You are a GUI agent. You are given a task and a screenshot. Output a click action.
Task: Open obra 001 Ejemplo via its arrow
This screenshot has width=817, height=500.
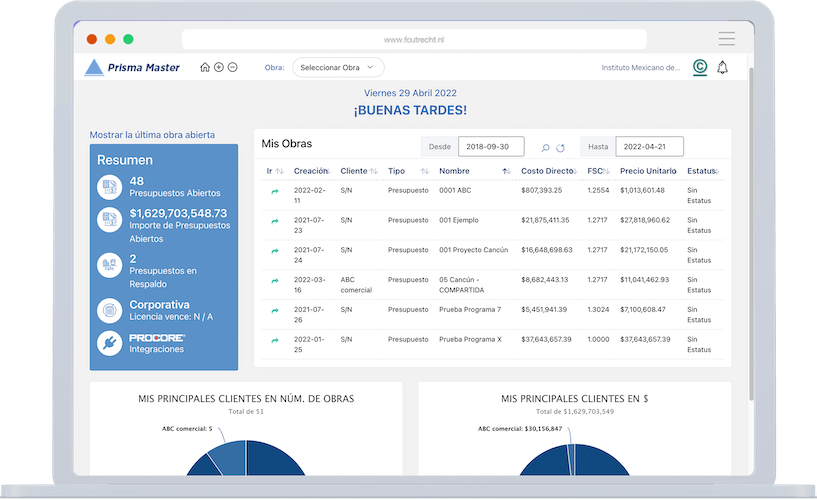pyautogui.click(x=275, y=221)
